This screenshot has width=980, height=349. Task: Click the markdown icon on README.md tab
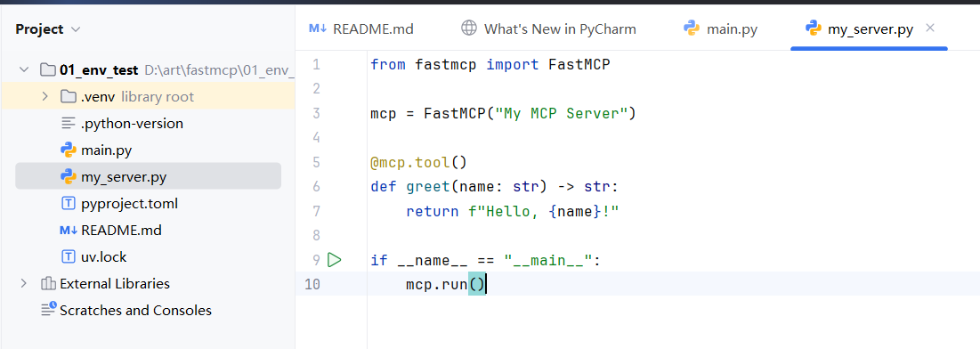[318, 28]
